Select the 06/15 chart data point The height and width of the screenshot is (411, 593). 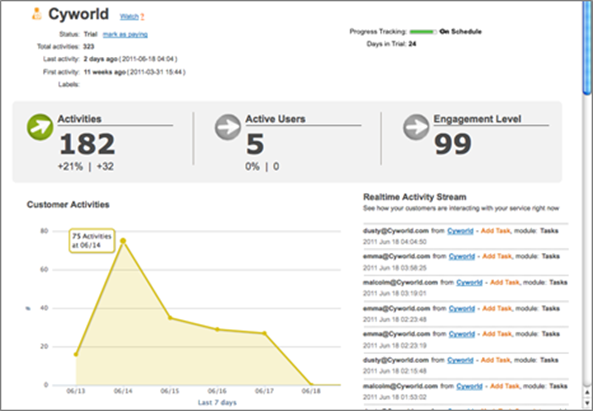point(170,318)
